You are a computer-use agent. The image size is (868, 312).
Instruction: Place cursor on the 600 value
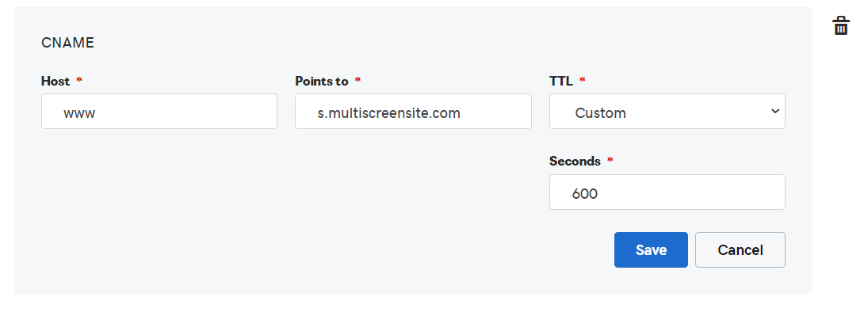click(x=584, y=194)
